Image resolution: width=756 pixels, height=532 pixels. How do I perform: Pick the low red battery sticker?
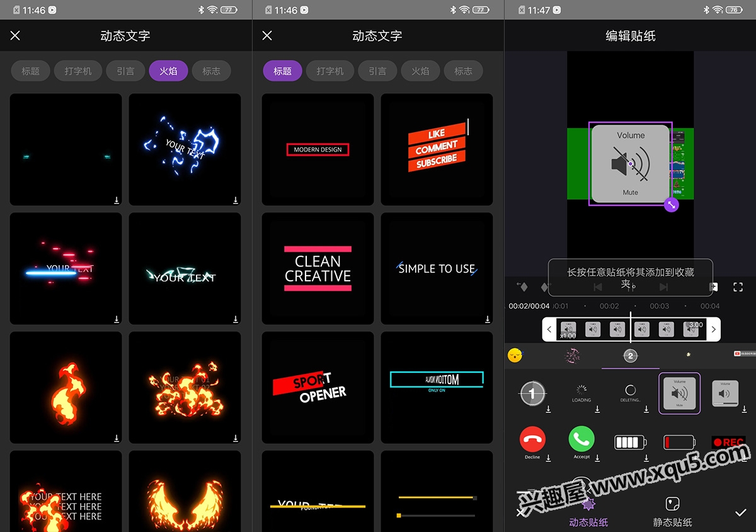(680, 442)
